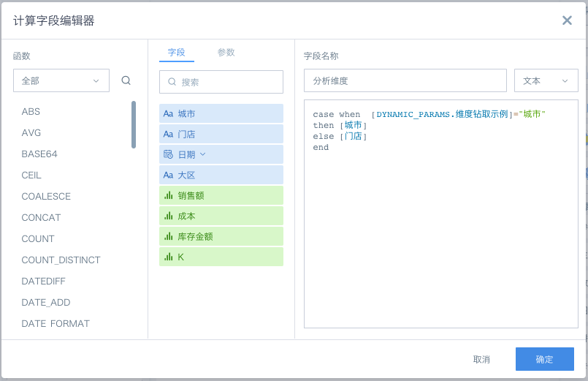Click the calendar icon of 日期 field
This screenshot has width=588, height=381.
pos(168,154)
